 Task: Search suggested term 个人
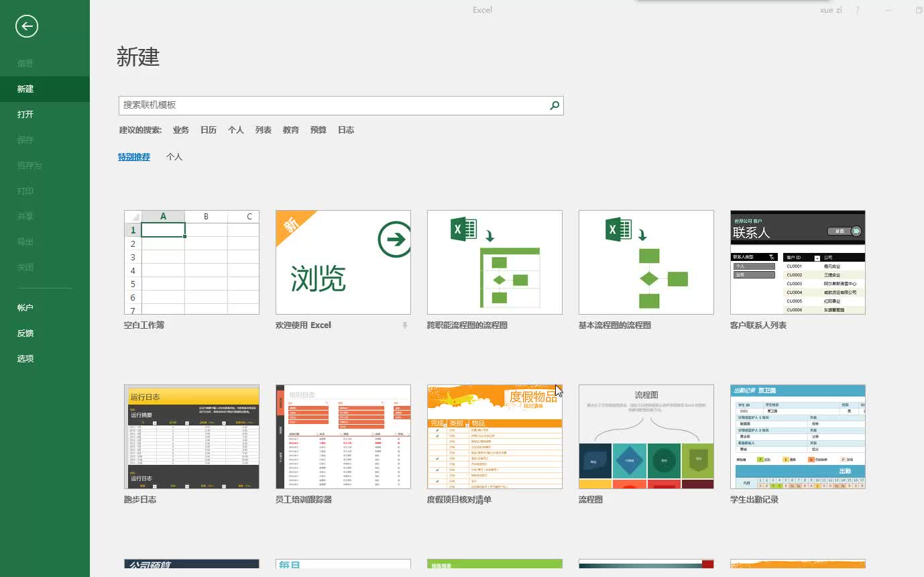coord(236,130)
